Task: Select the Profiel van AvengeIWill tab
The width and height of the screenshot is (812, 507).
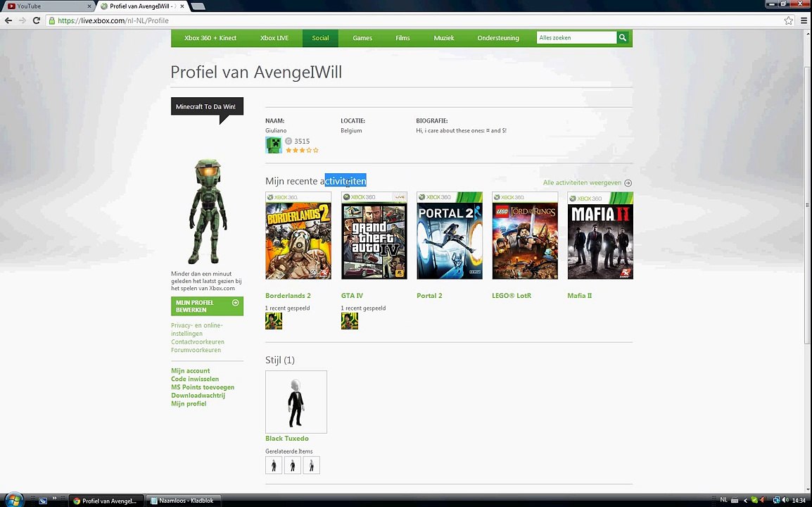Action: tap(141, 6)
